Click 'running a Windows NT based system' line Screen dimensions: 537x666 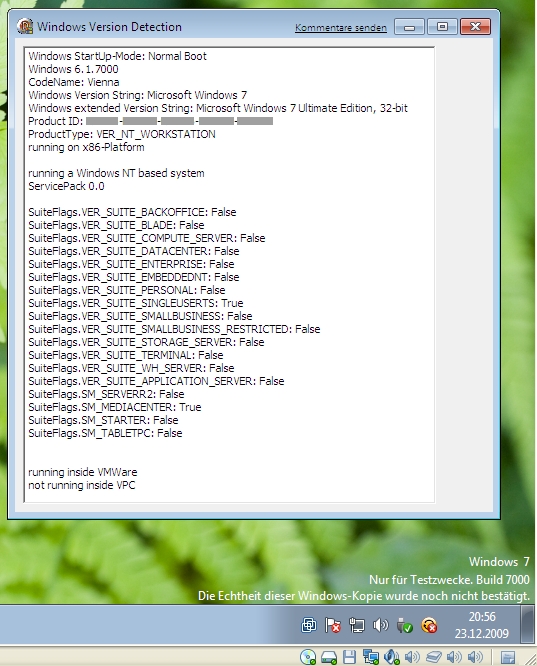(x=116, y=173)
